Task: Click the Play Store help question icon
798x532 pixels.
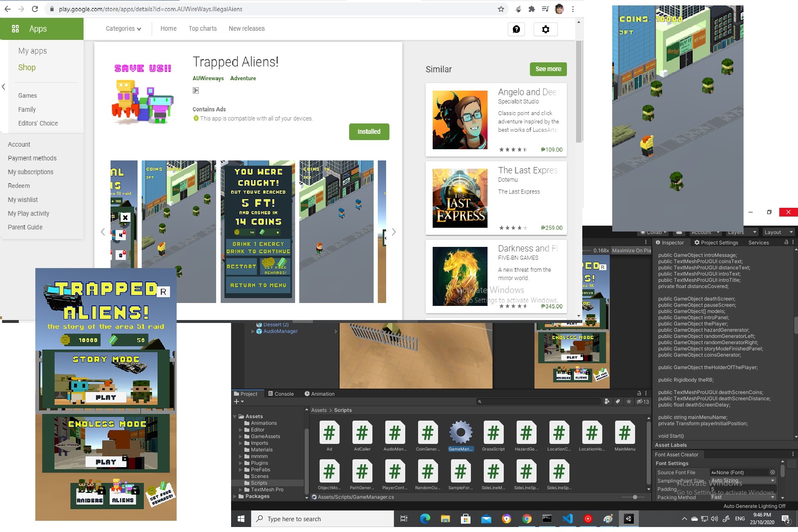Action: tap(516, 29)
